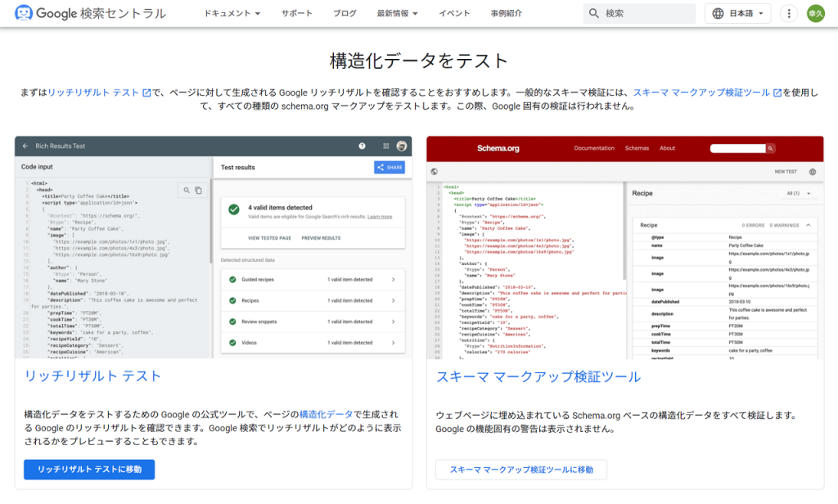Screen dimensions: 838x504
Task: Follow the リッチリザルト テスト link in intro text
Action: [x=99, y=92]
